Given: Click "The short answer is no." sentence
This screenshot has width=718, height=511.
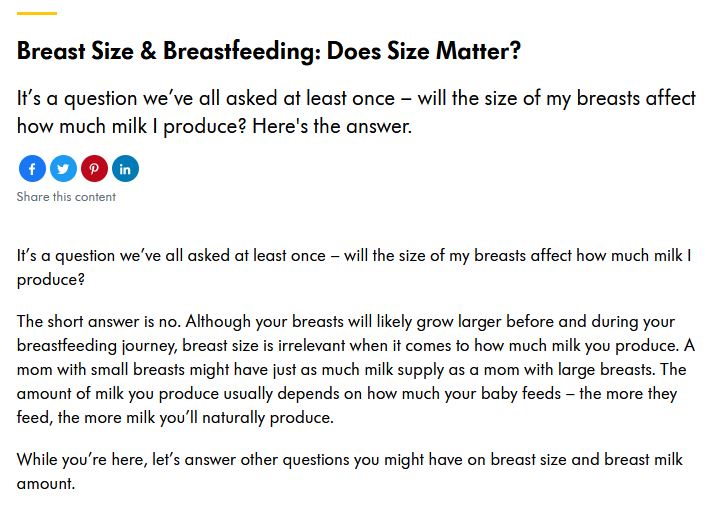Looking at the screenshot, I should click(x=99, y=322).
